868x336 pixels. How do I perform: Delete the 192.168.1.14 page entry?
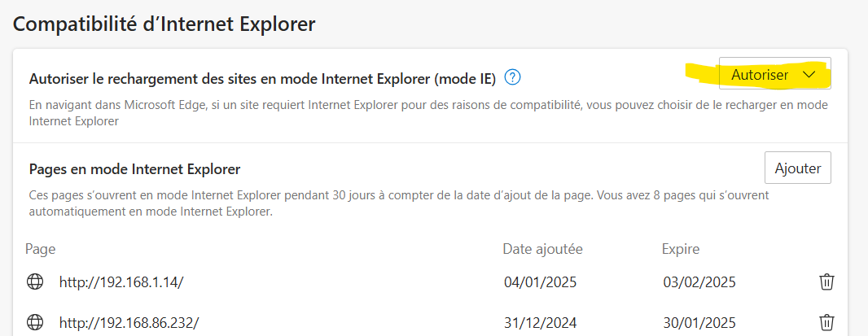coord(826,281)
